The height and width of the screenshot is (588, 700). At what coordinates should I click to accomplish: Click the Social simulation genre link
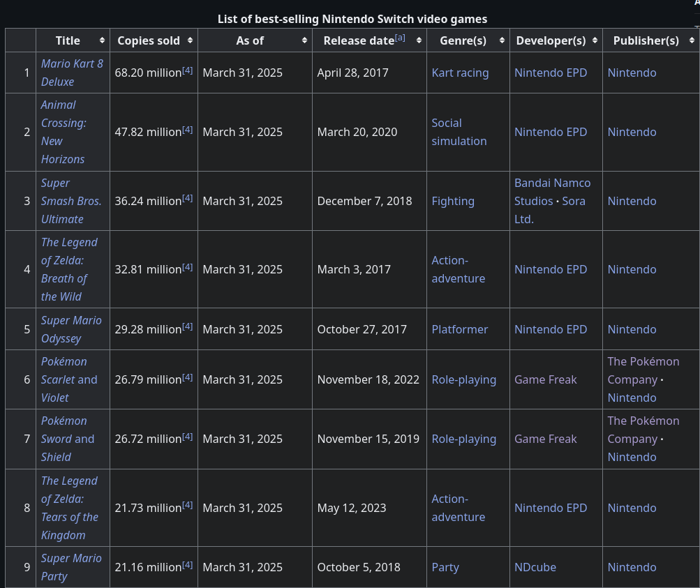(x=459, y=132)
